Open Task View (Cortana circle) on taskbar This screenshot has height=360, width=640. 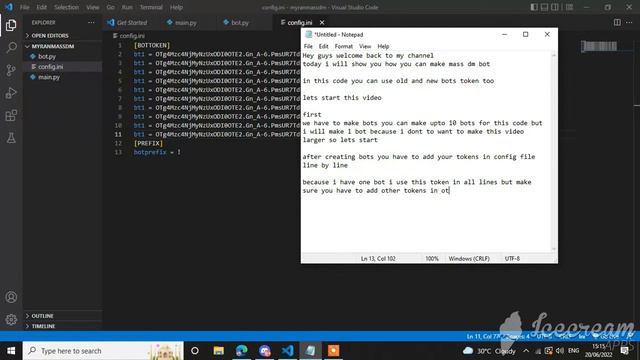tap(195, 351)
